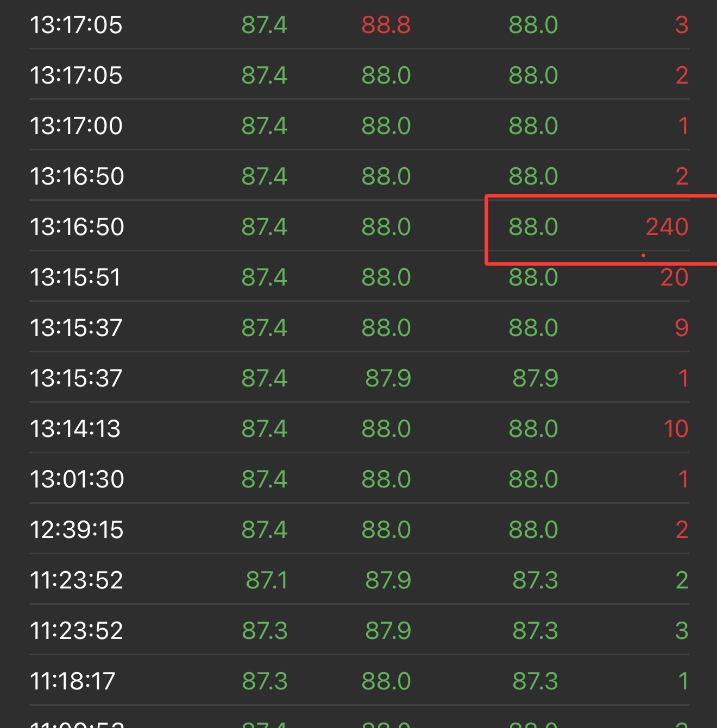Image resolution: width=717 pixels, height=728 pixels.
Task: Click volume 2 in the 12:39:15 row
Action: click(x=682, y=530)
